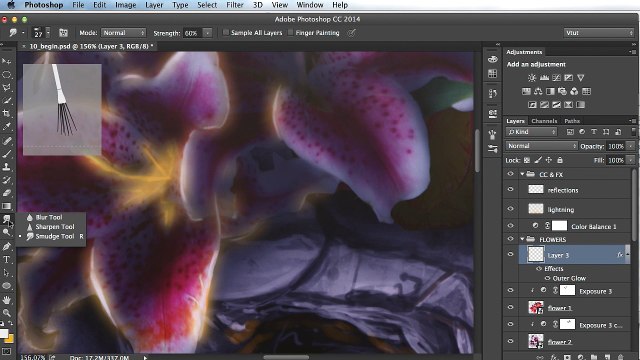The image size is (640, 360).
Task: Collapse the FLOWERS group
Action: point(522,239)
